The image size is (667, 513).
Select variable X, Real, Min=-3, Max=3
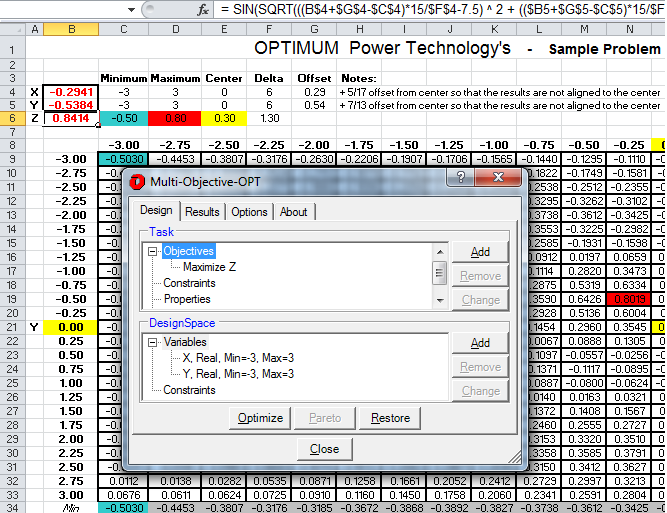pos(238,358)
